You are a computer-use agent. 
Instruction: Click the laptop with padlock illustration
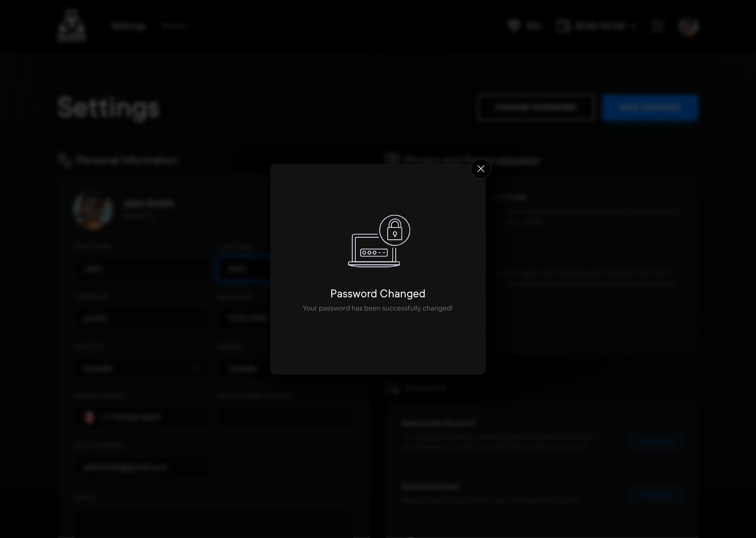pos(379,241)
